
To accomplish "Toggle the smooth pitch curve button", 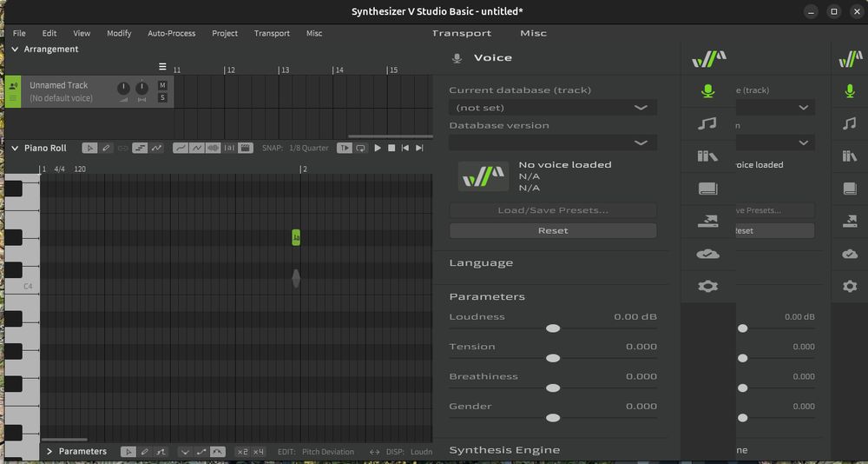I will point(181,148).
